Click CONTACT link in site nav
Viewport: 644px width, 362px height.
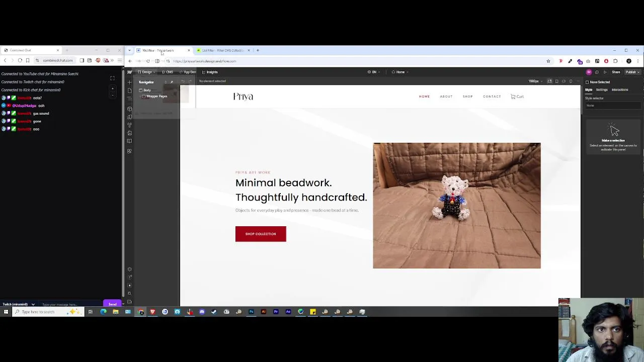click(492, 97)
